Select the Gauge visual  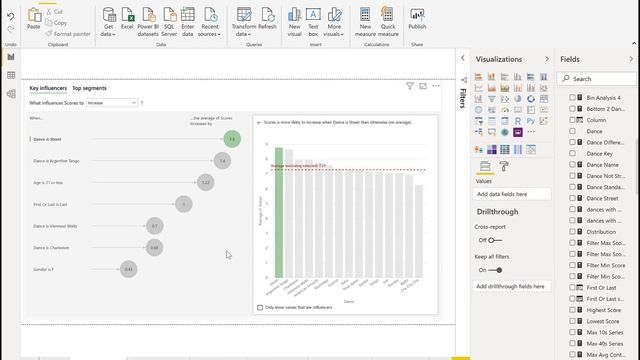pos(504,110)
